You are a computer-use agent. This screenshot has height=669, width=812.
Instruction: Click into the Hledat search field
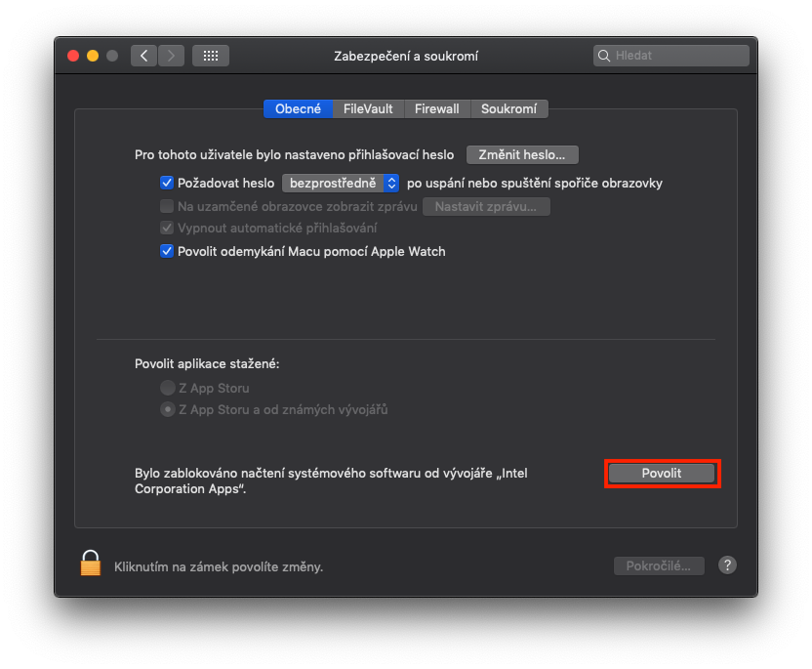[x=678, y=56]
